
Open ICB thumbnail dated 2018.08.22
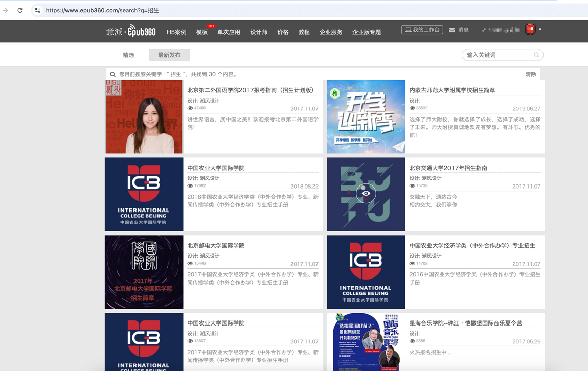144,194
